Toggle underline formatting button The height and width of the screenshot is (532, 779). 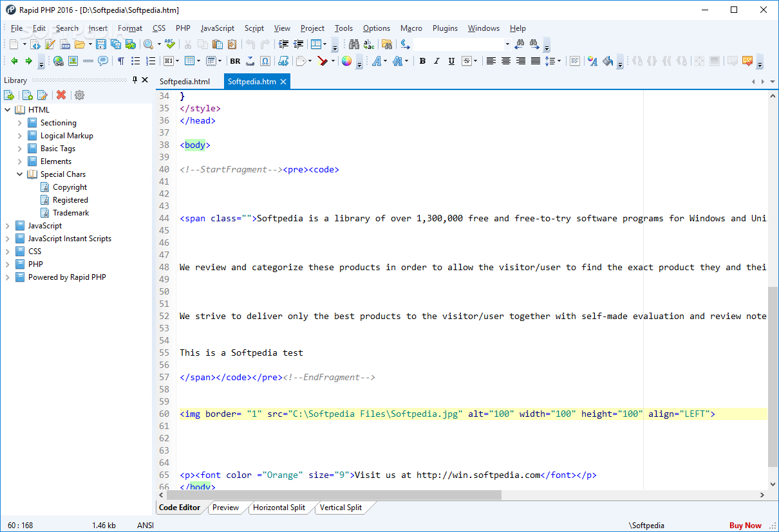[451, 61]
